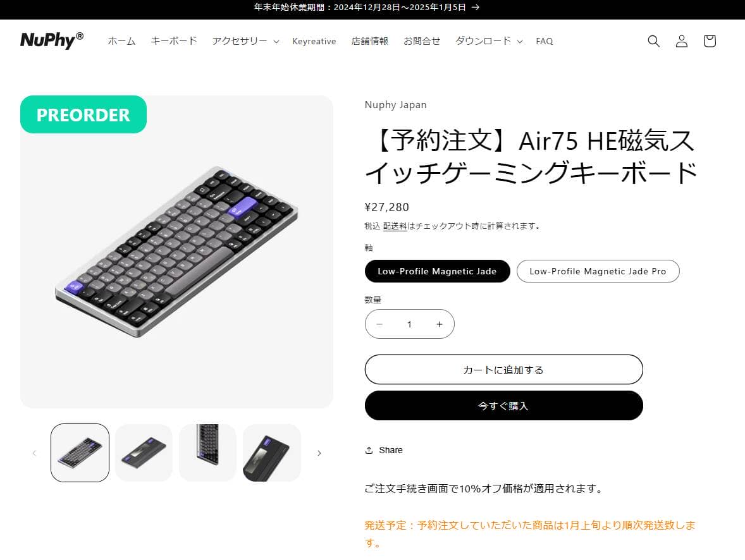Select Low-Profile Magnetic Jade switch option
The height and width of the screenshot is (560, 745).
click(437, 271)
